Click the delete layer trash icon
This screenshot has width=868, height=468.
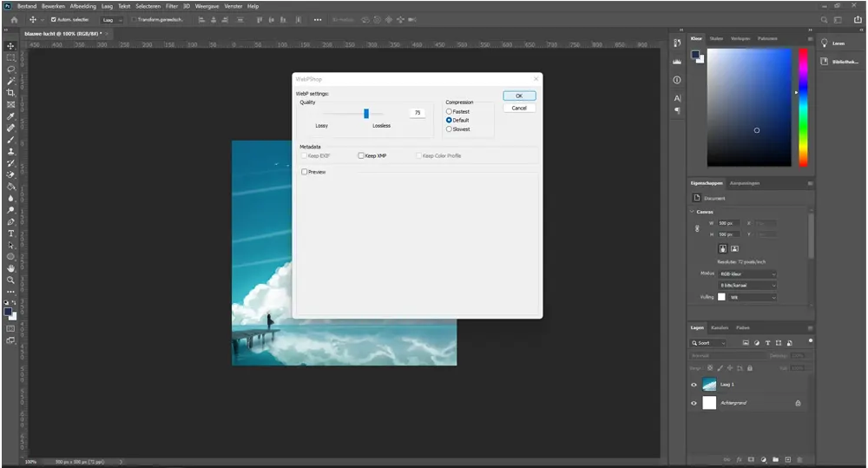coord(800,459)
